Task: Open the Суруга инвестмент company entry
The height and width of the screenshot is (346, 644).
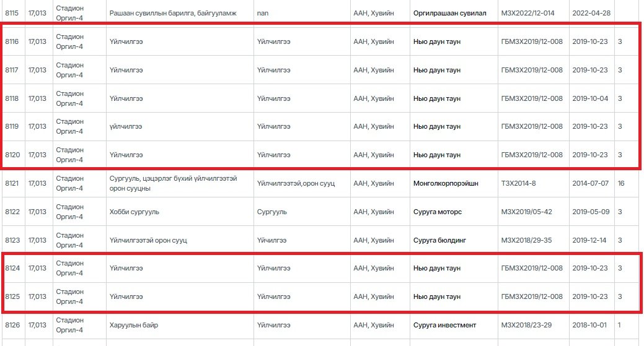Action: tap(444, 325)
